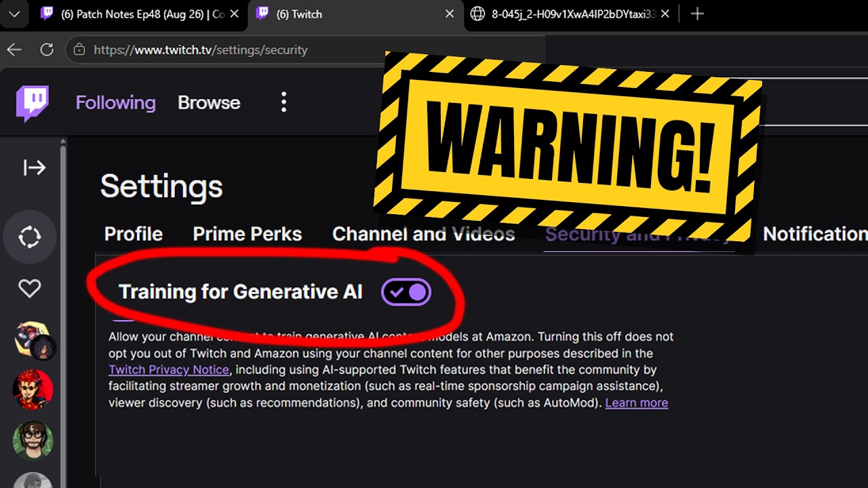Screen dimensions: 868x488
Task: Open followed channels via the heart icon
Action: (30, 289)
